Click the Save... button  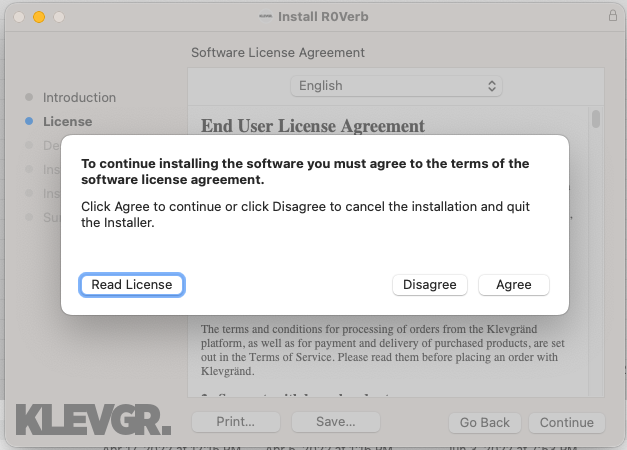[335, 422]
